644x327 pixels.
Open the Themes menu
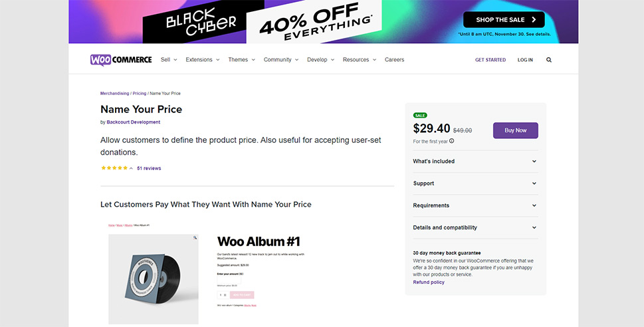[241, 60]
